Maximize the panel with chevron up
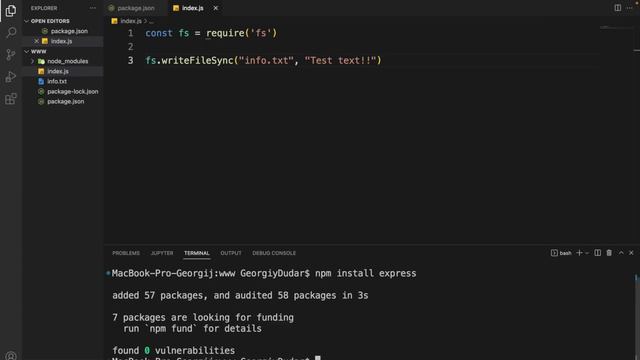The height and width of the screenshot is (360, 640). coord(621,253)
